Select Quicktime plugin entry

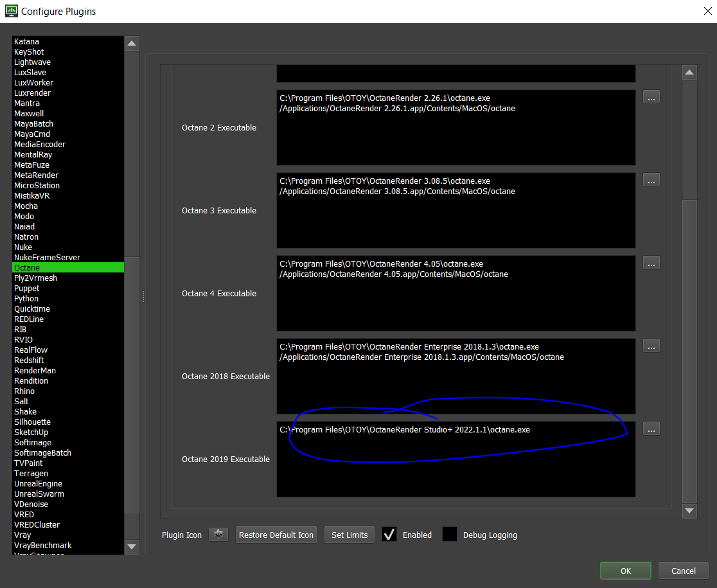click(x=67, y=309)
